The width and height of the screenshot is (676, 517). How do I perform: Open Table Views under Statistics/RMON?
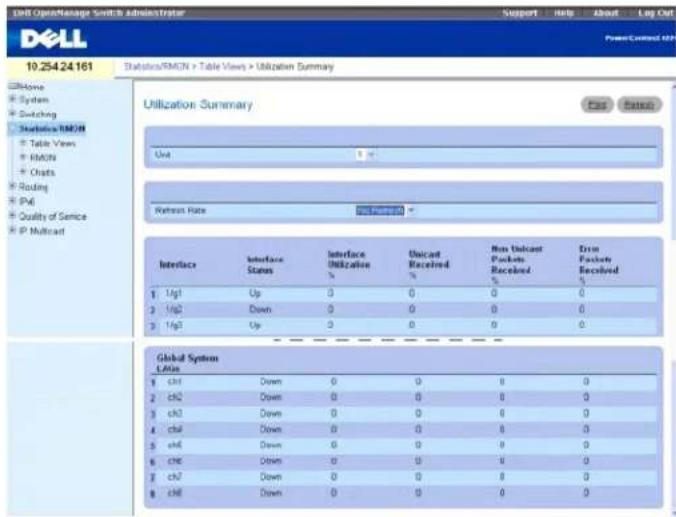(x=53, y=143)
